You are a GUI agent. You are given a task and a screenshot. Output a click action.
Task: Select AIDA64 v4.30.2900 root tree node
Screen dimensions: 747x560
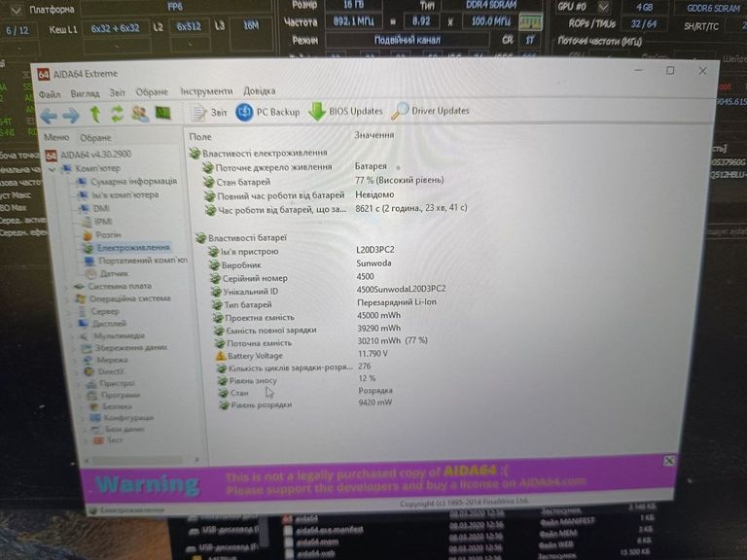coord(89,155)
